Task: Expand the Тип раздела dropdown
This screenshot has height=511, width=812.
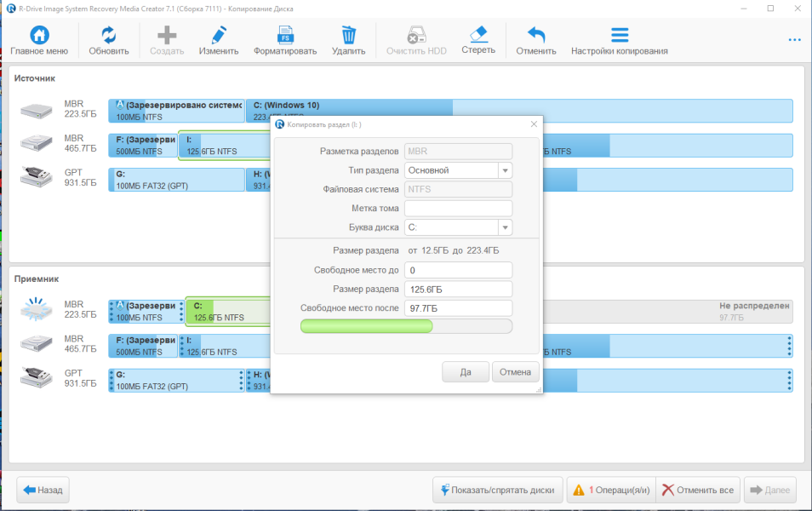Action: point(505,170)
